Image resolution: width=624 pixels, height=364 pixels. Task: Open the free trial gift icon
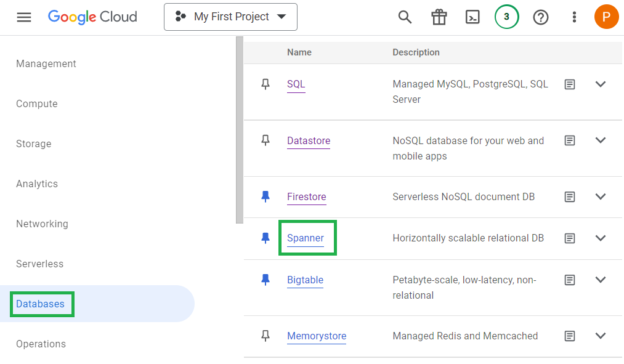[x=439, y=17]
